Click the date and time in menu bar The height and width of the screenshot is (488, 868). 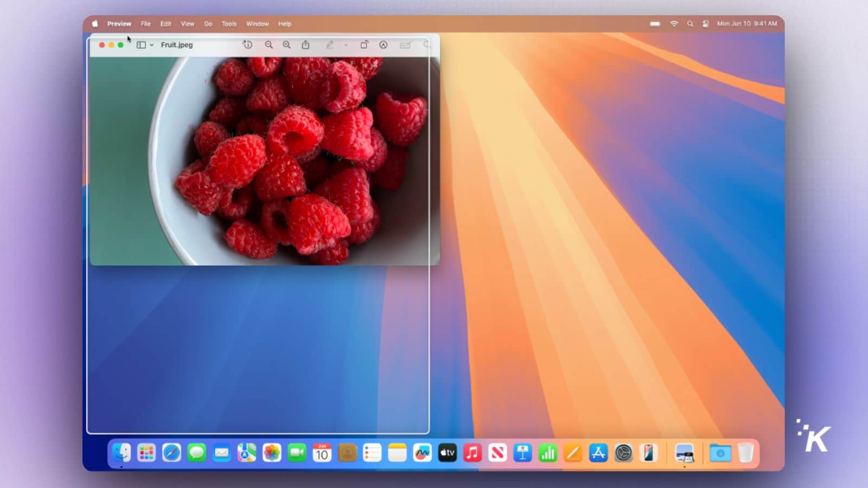747,24
